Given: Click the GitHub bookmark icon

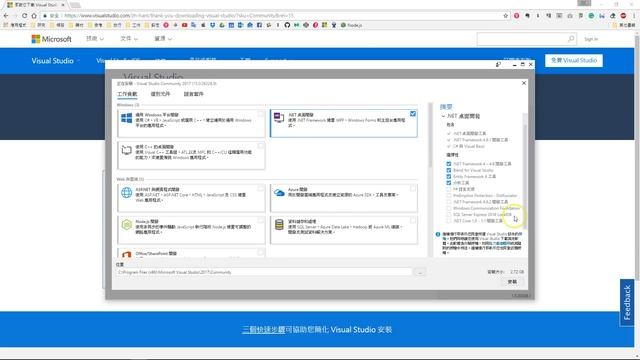Looking at the screenshot, I should (287, 25).
